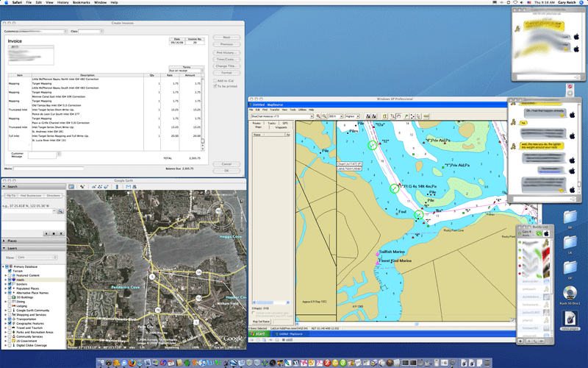Click the clear results X button in Google Earth
The image size is (588, 368).
[61, 233]
